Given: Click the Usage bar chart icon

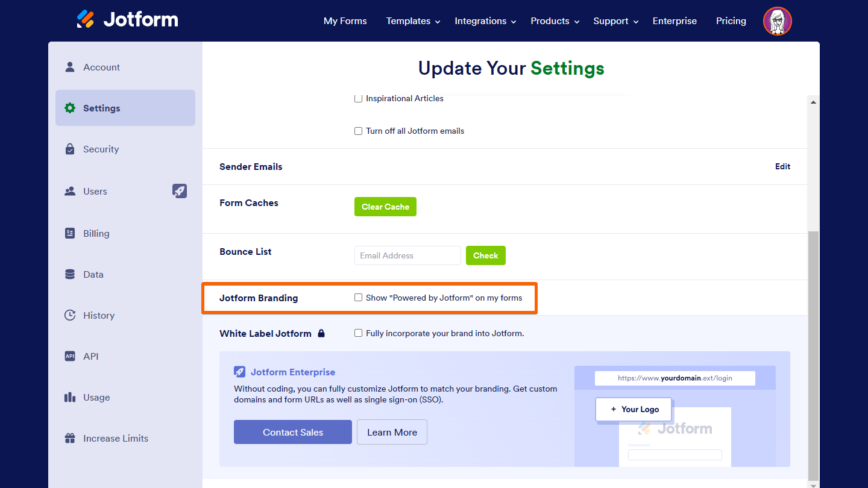Looking at the screenshot, I should [70, 397].
